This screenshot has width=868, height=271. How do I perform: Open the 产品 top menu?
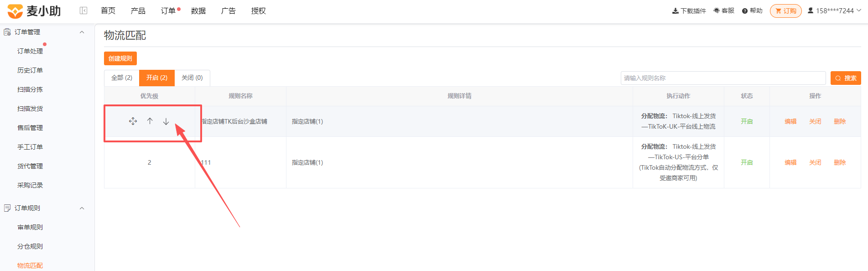tap(138, 11)
